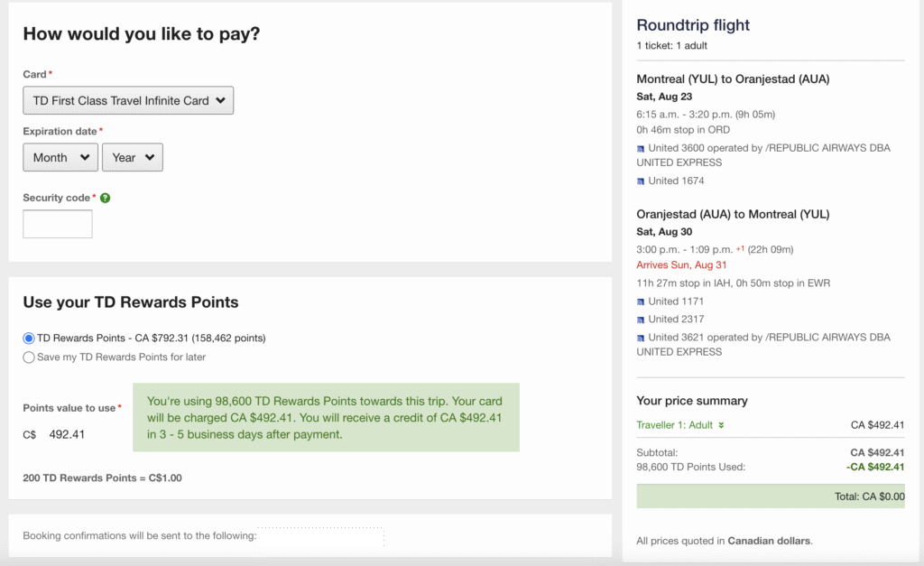This screenshot has height=566, width=924.
Task: Open the expiration Month dropdown
Action: coord(60,157)
